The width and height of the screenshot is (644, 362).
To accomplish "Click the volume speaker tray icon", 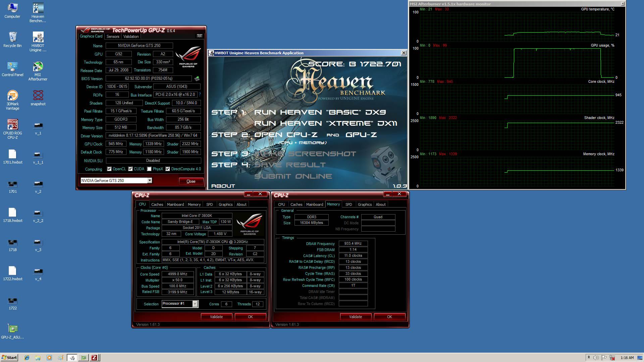I will [x=596, y=358].
